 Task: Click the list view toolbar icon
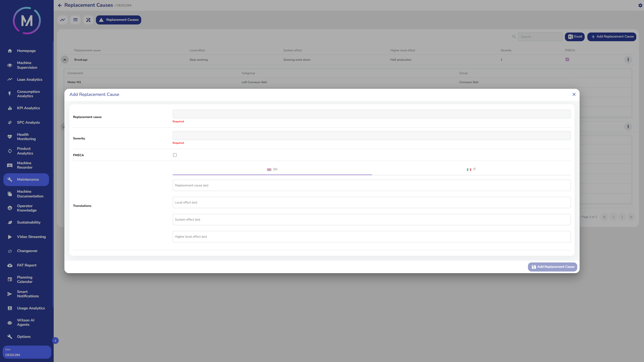tap(75, 20)
